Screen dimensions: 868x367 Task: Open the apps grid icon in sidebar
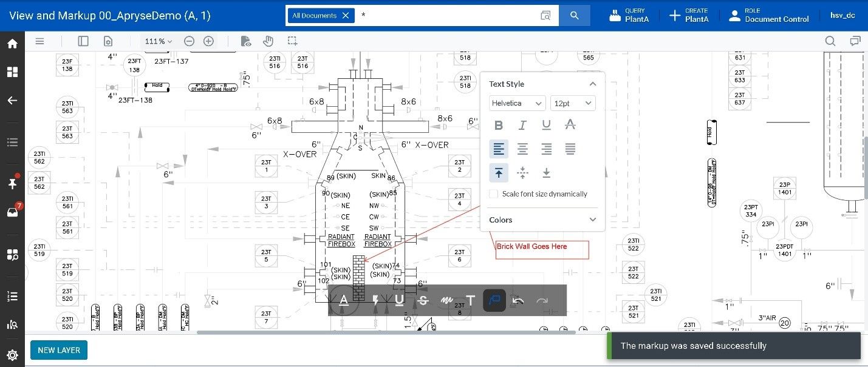click(x=12, y=254)
